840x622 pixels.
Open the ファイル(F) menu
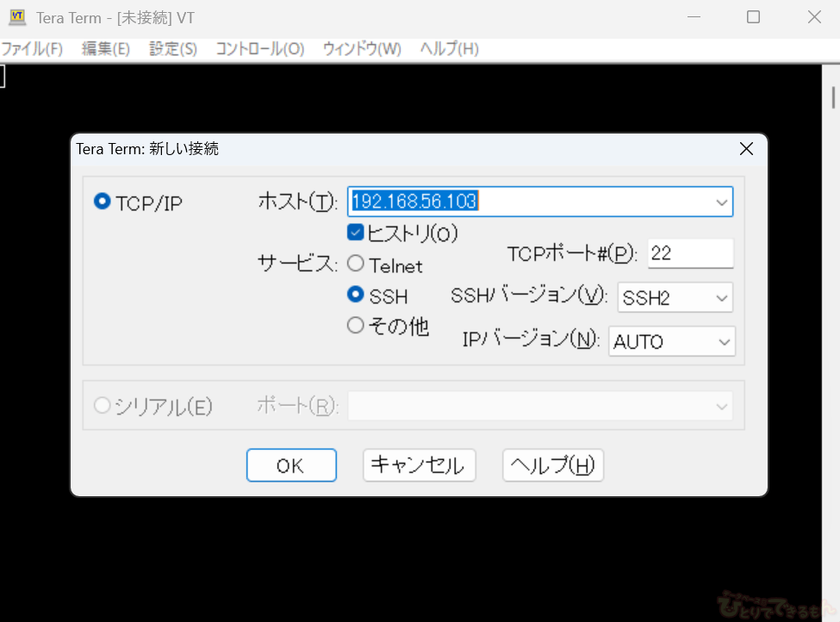click(32, 49)
